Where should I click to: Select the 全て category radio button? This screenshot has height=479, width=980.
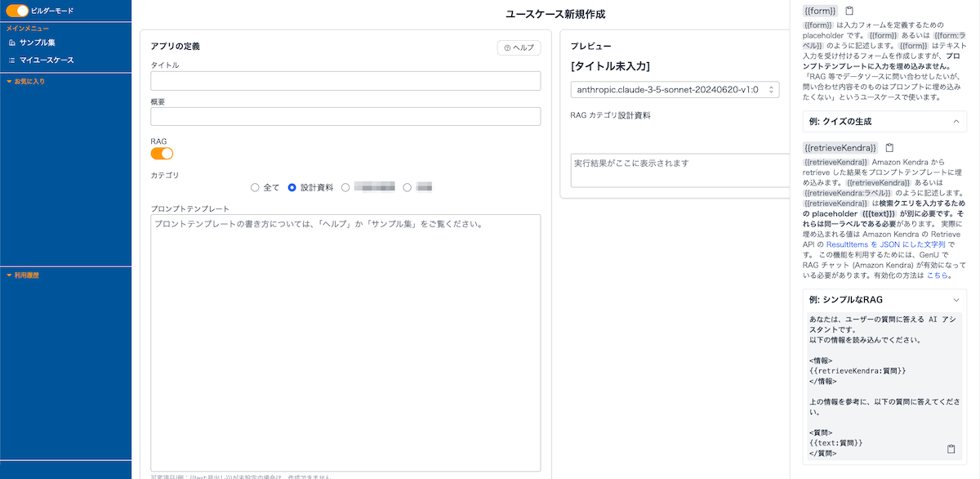coord(255,186)
